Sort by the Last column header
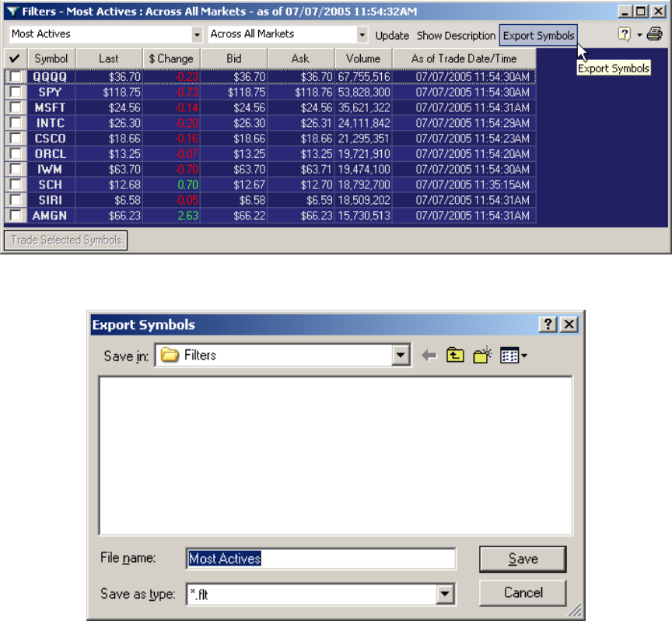The image size is (672, 621). (109, 58)
